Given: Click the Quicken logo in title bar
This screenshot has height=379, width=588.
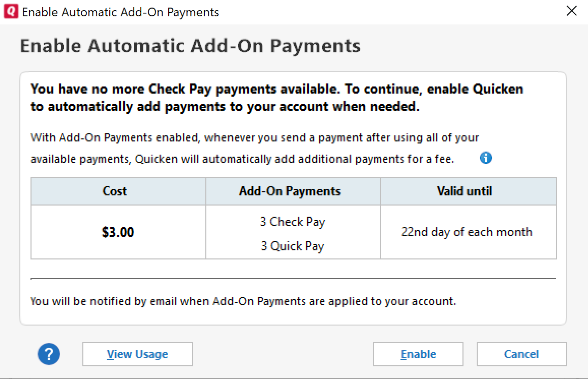Looking at the screenshot, I should pyautogui.click(x=11, y=12).
